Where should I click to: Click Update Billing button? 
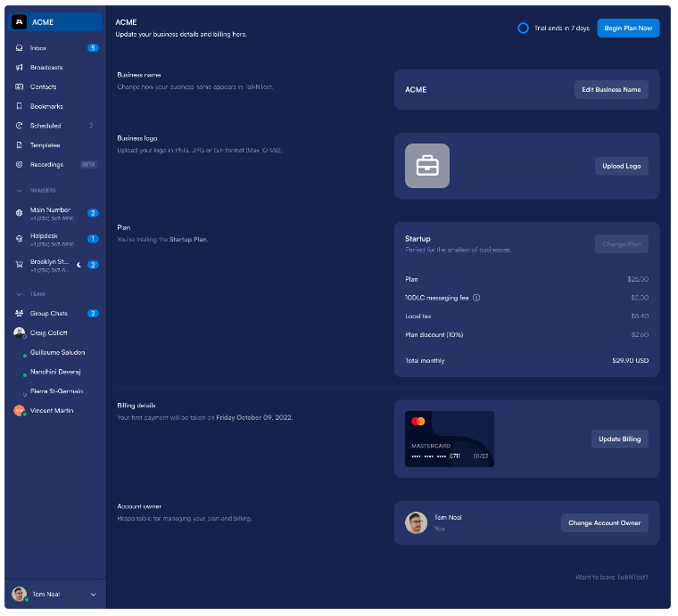click(620, 439)
